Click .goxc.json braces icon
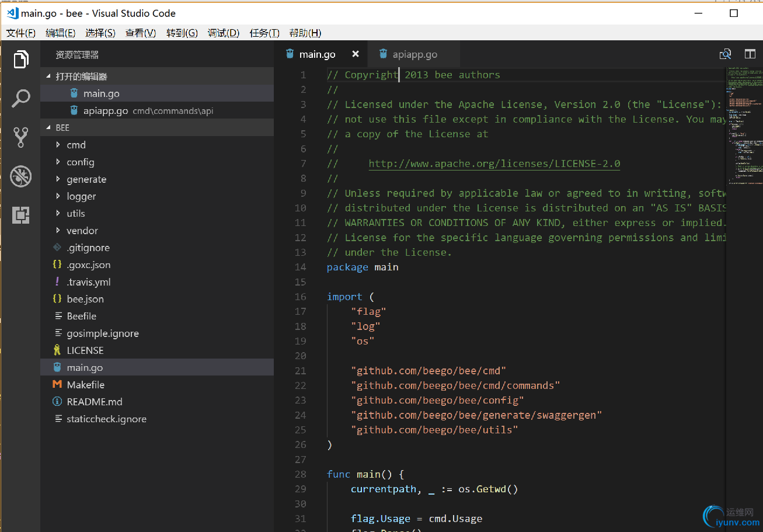Image resolution: width=763 pixels, height=532 pixels. pos(57,265)
